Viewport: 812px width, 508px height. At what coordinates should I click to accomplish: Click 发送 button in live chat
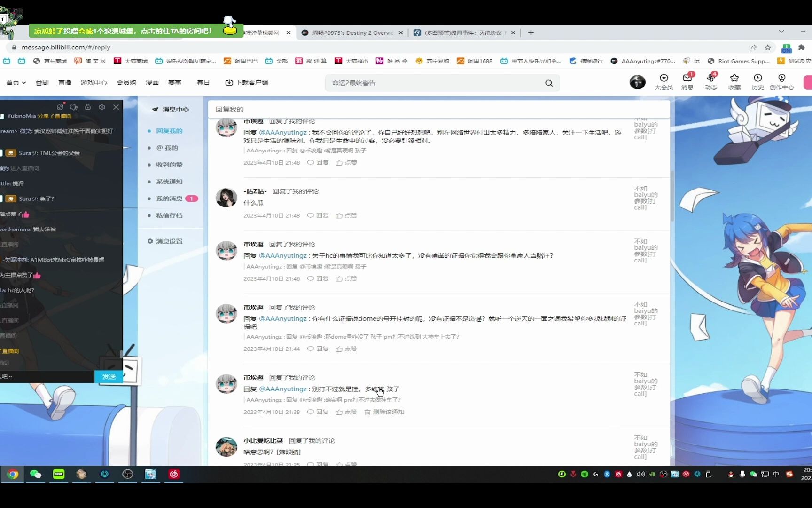[109, 377]
